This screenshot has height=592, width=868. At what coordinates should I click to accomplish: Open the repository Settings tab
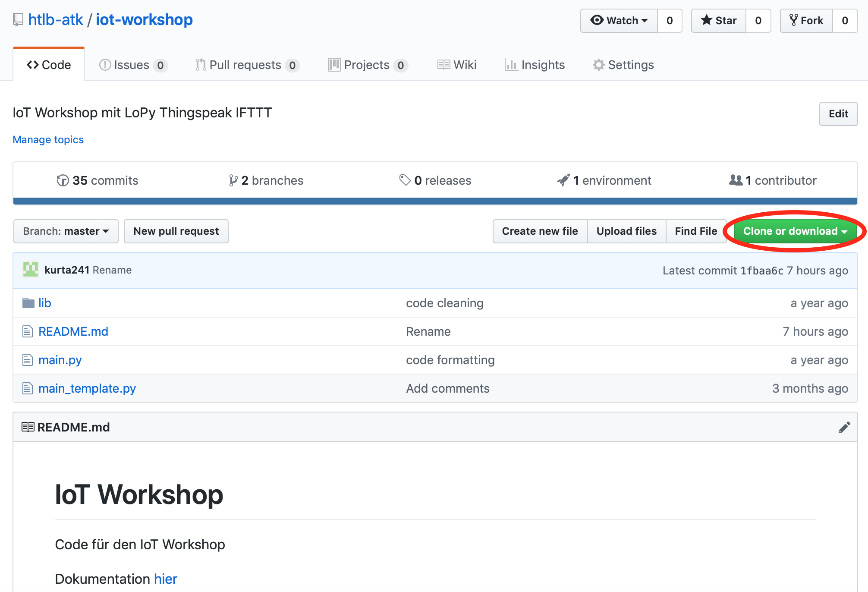pos(623,65)
